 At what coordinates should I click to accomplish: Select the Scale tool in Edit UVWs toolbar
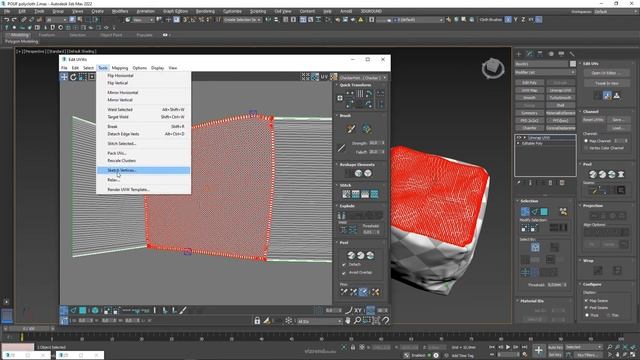coord(82,77)
